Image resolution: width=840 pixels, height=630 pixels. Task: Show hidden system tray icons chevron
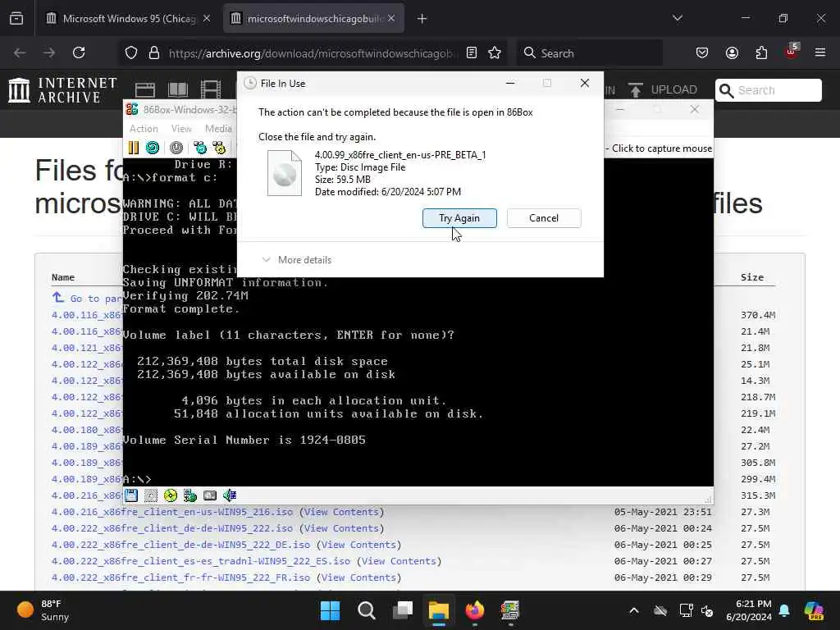click(634, 610)
